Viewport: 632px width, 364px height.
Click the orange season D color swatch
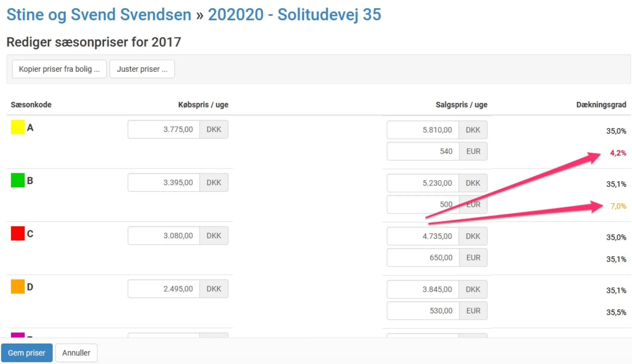[18, 286]
